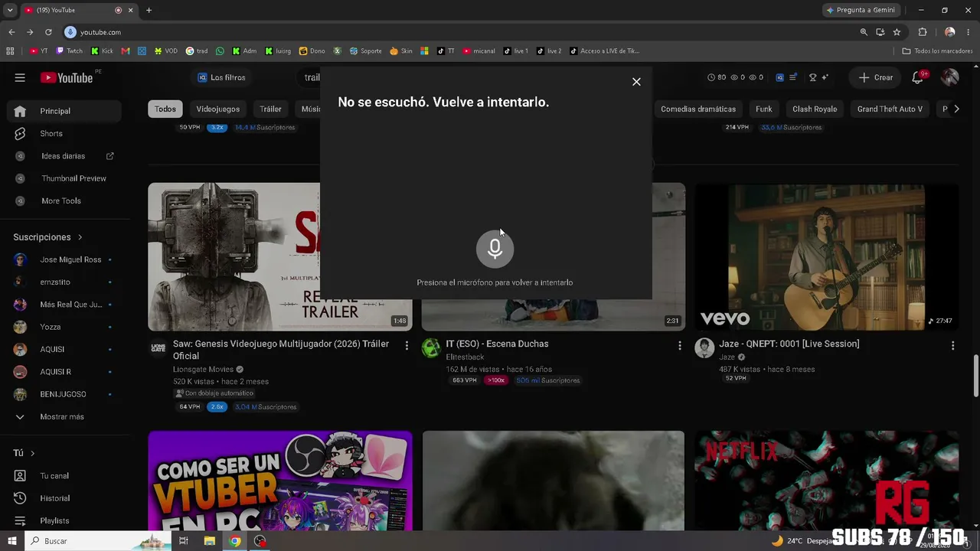The height and width of the screenshot is (551, 980).
Task: Click the Crear button
Action: point(876,77)
